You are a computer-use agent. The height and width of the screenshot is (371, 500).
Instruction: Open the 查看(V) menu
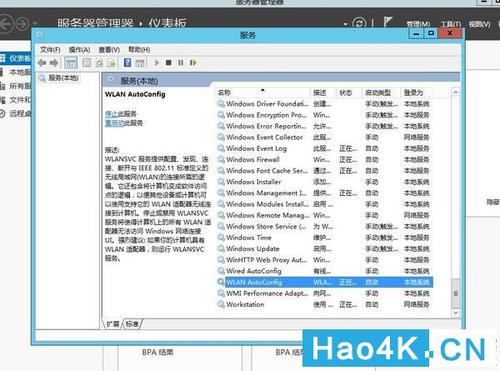pyautogui.click(x=109, y=50)
